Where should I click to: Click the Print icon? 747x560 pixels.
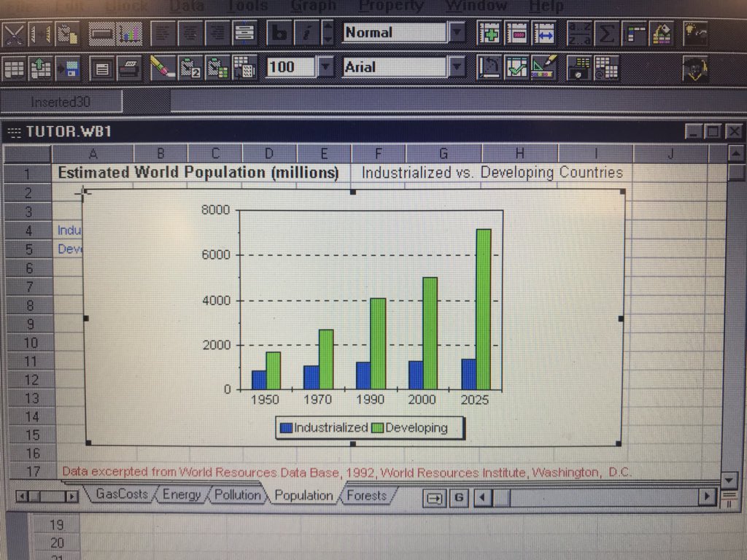click(x=129, y=69)
